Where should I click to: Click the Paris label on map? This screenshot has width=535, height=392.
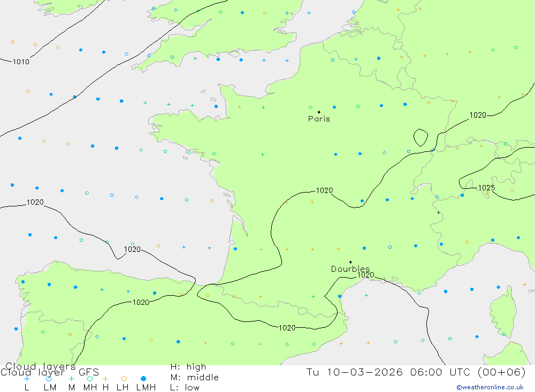pyautogui.click(x=319, y=119)
